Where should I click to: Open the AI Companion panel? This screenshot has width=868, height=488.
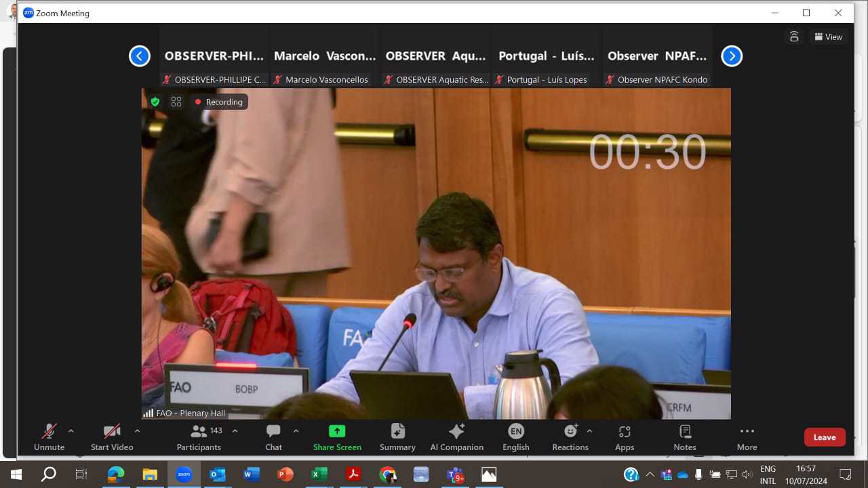click(x=456, y=437)
